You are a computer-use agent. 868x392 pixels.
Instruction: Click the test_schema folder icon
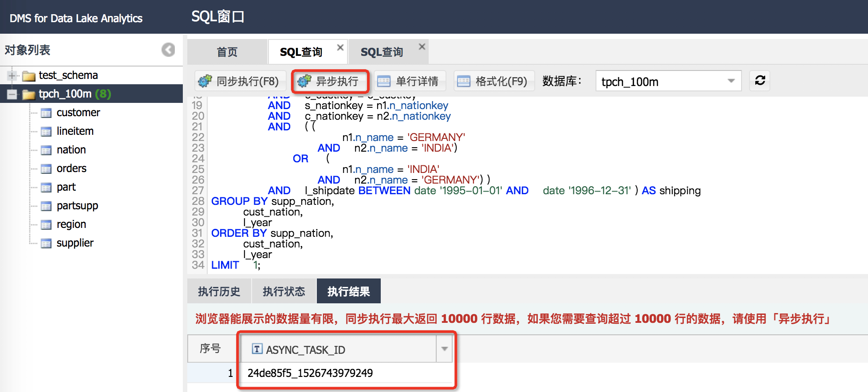point(29,76)
